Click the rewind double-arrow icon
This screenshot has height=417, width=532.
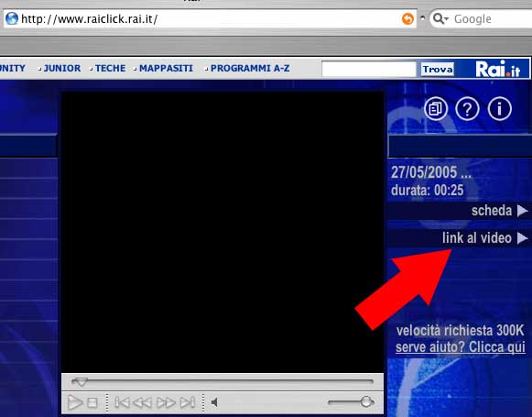(142, 402)
